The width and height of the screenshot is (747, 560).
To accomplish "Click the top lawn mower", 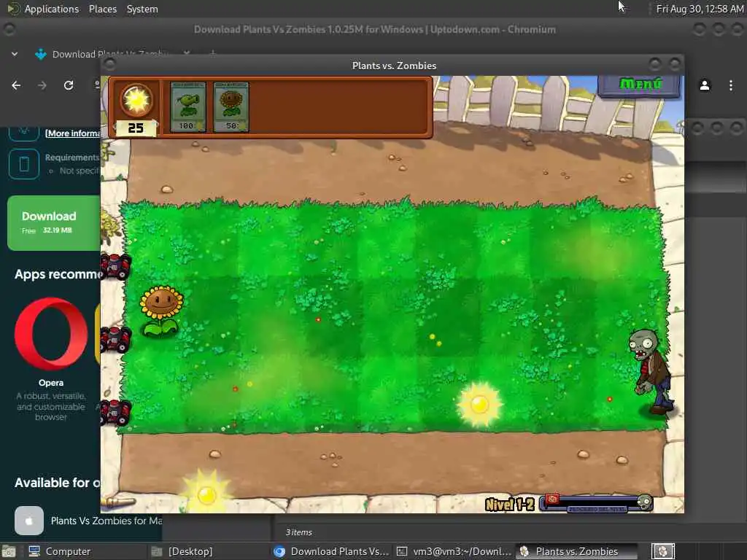I will pyautogui.click(x=116, y=266).
